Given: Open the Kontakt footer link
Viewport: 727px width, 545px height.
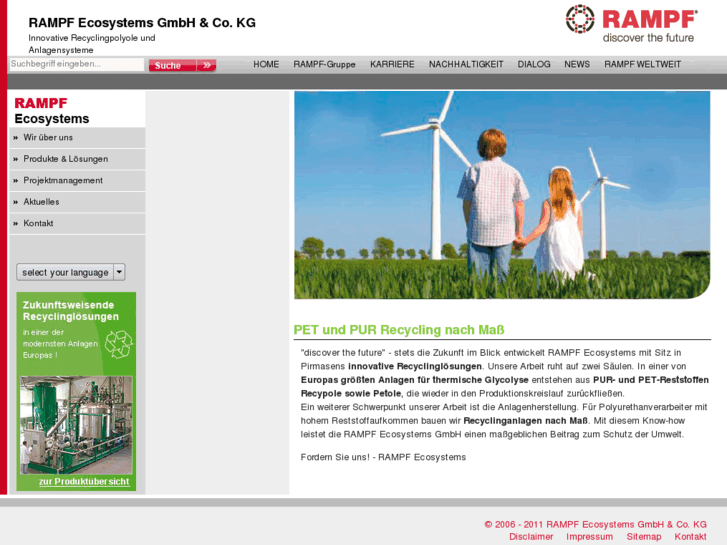Looking at the screenshot, I should coord(690,537).
